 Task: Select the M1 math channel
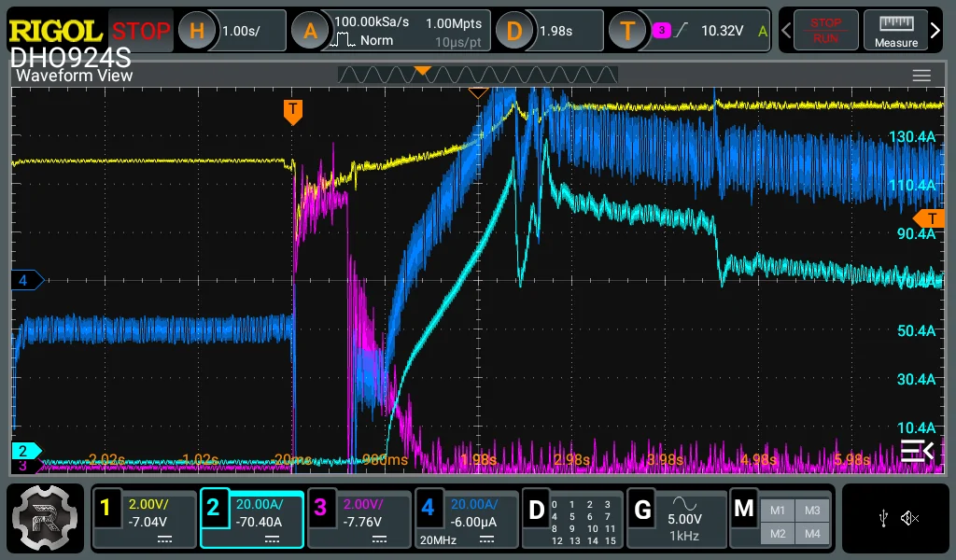click(778, 511)
